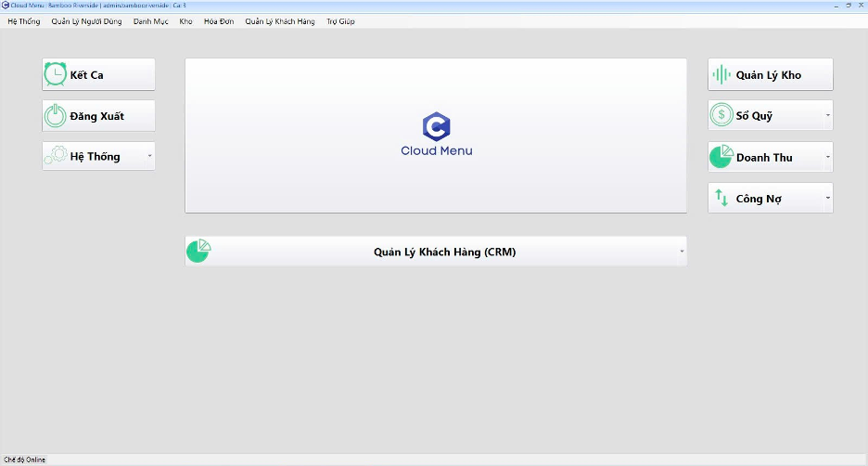This screenshot has height=466, width=868.
Task: Open the Trợ Giúp menu
Action: tap(340, 21)
